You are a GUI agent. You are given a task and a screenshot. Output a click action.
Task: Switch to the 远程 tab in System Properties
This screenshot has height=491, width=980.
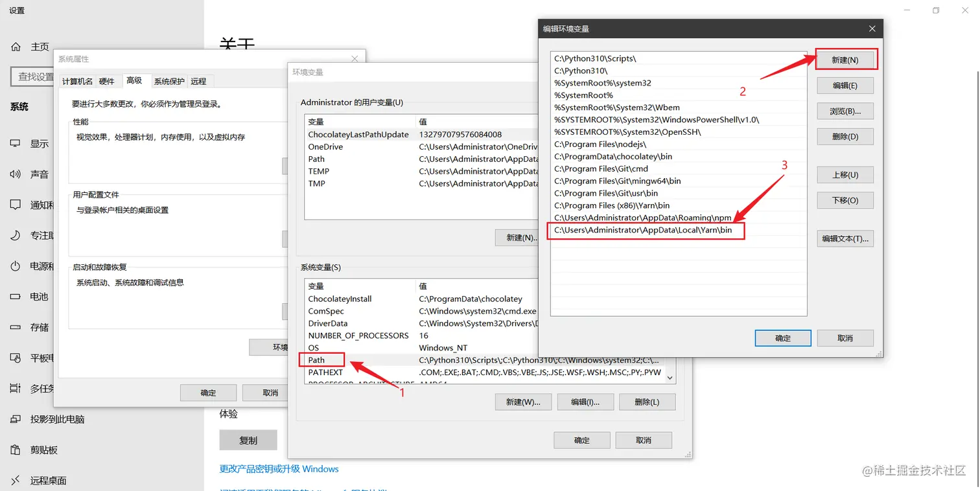pyautogui.click(x=199, y=81)
